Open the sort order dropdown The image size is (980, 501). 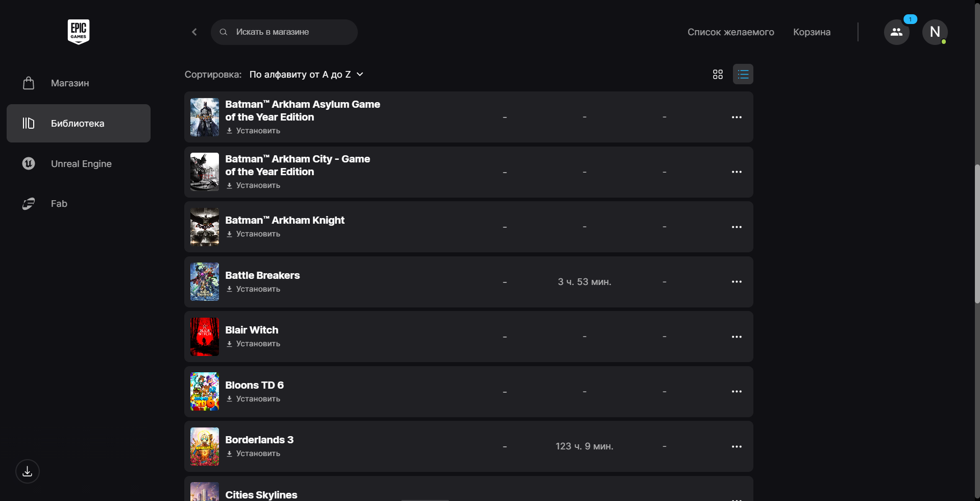[x=306, y=75]
